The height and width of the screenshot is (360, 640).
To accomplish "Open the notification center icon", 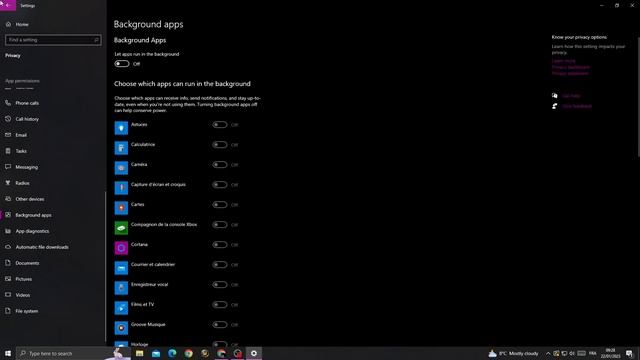I will pos(629,353).
